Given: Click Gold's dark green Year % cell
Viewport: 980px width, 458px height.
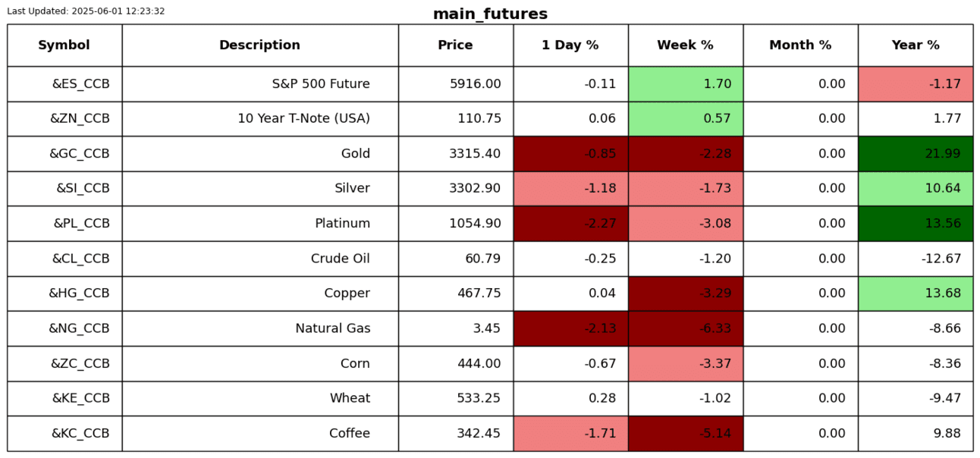Looking at the screenshot, I should coord(916,154).
